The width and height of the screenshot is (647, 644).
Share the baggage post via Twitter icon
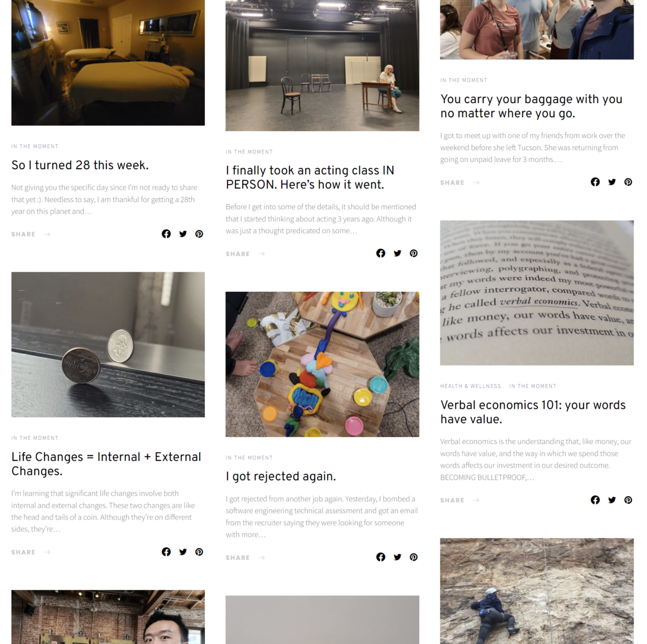point(611,182)
